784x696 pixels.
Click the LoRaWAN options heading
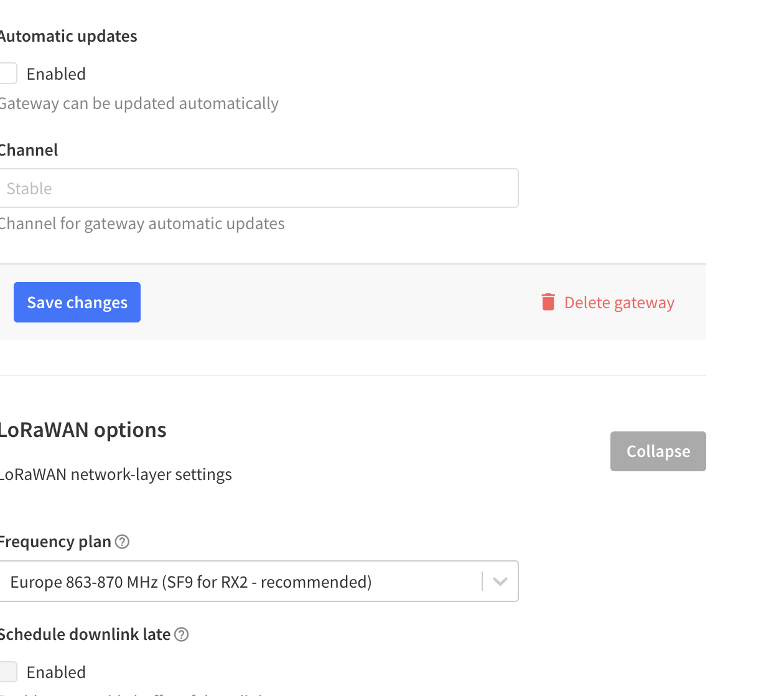pos(83,430)
